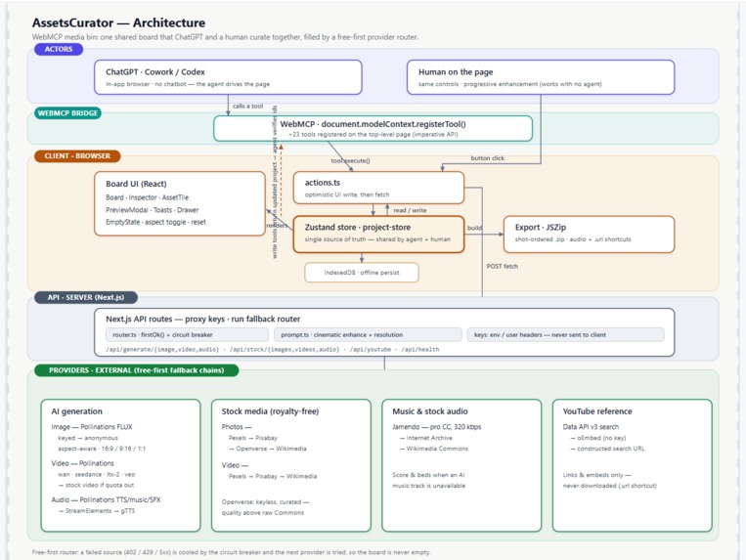This screenshot has width=746, height=560.
Task: Click "EmptyState · aspect toggle · reset" line
Action: (155, 222)
